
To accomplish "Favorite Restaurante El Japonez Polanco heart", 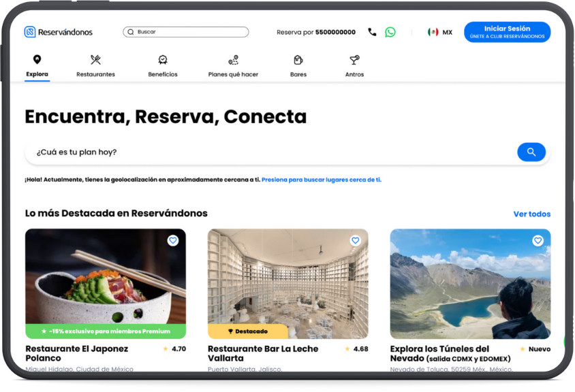I will click(x=173, y=240).
